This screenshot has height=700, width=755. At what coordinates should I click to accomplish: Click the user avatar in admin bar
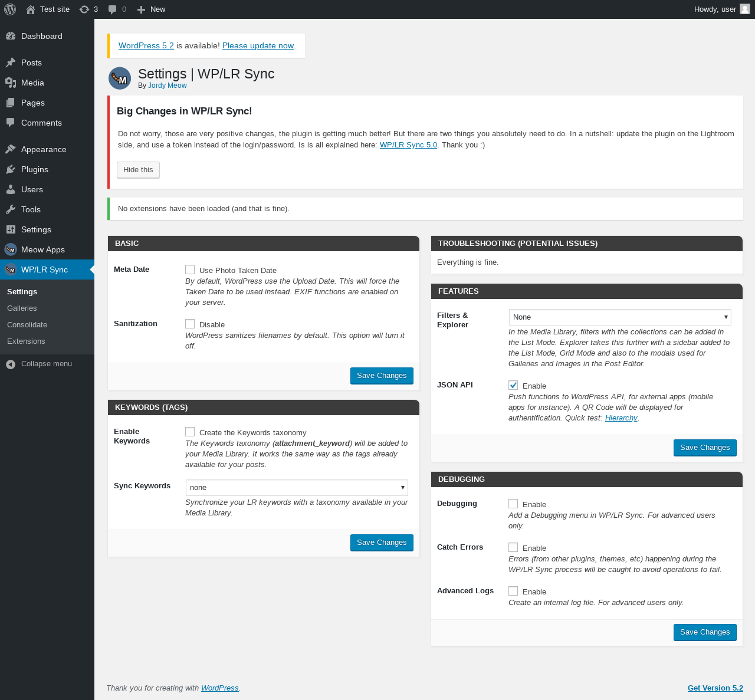[745, 9]
